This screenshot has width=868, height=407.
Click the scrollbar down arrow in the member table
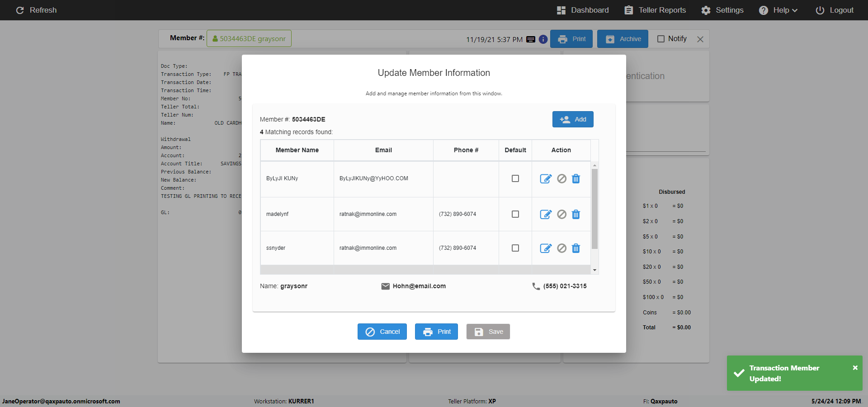click(x=594, y=270)
